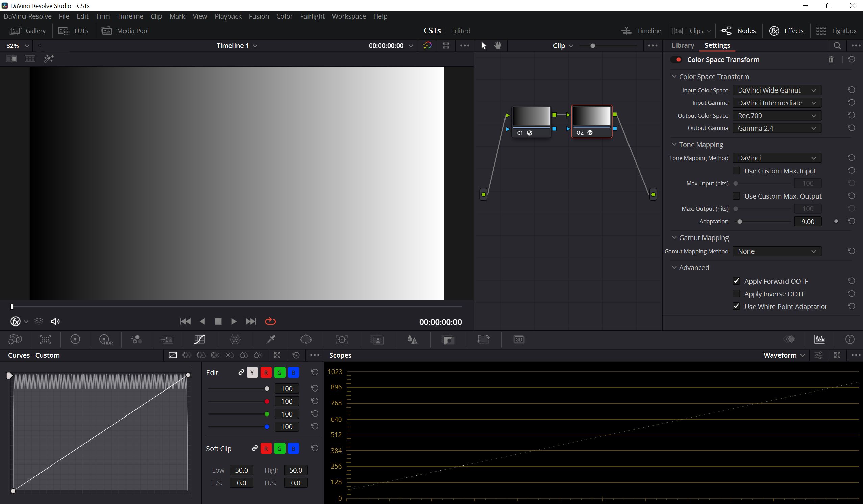Open the Camera Raw palette

pyautogui.click(x=15, y=339)
